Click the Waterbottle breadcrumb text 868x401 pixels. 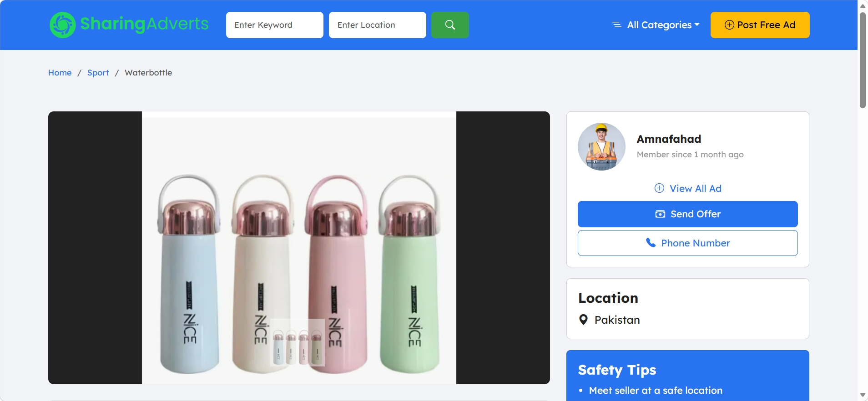[x=148, y=73]
